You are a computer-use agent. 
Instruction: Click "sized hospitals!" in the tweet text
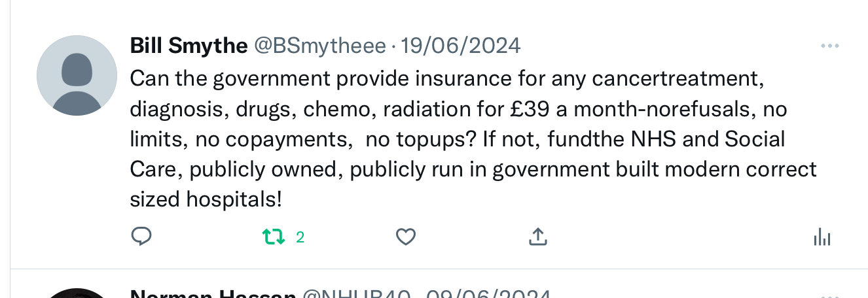pos(206,199)
